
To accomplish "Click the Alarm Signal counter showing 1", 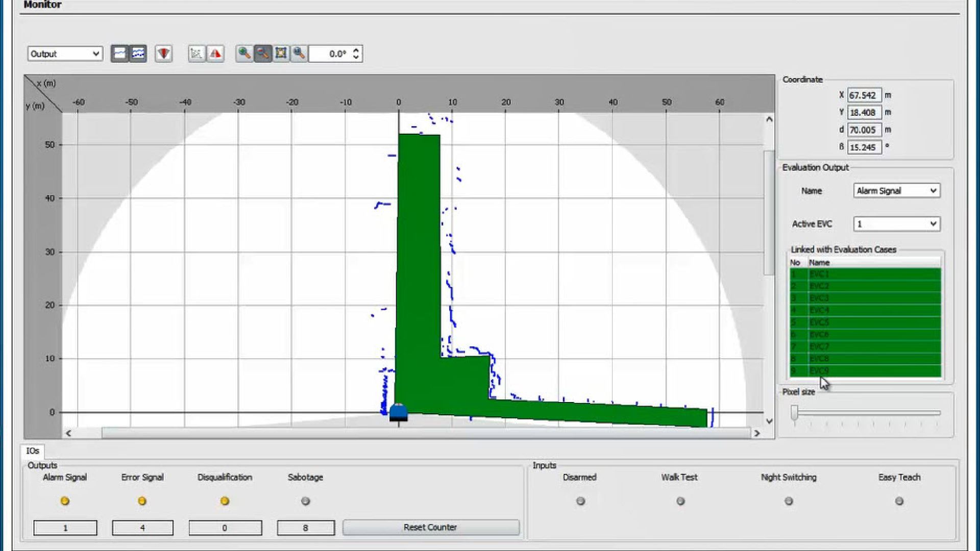I will (65, 528).
